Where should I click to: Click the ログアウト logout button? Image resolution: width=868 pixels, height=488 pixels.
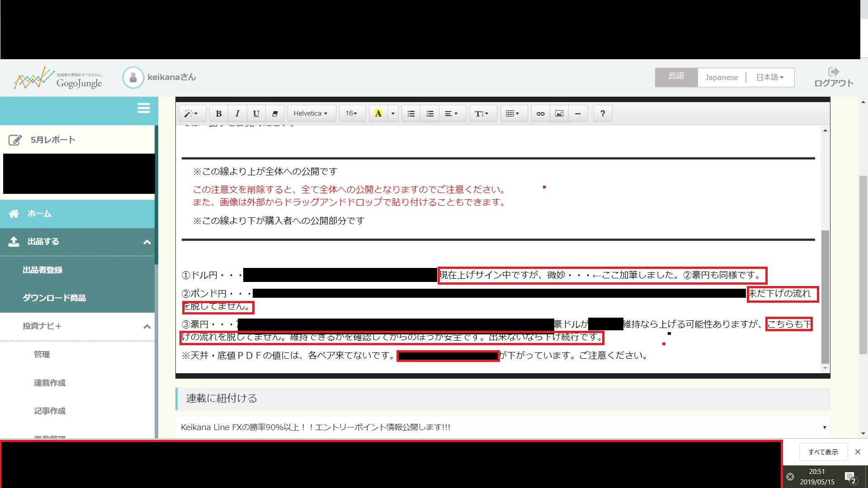[x=834, y=77]
